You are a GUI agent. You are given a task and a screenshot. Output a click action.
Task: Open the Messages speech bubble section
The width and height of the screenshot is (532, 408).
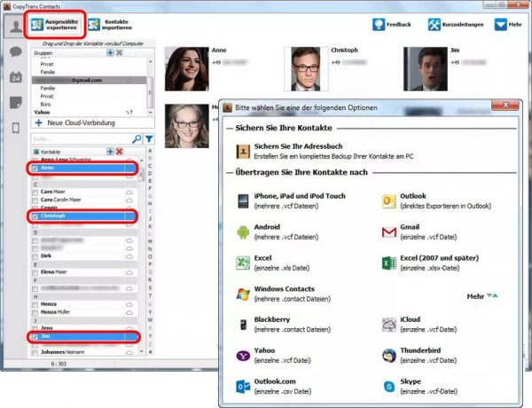[x=16, y=51]
